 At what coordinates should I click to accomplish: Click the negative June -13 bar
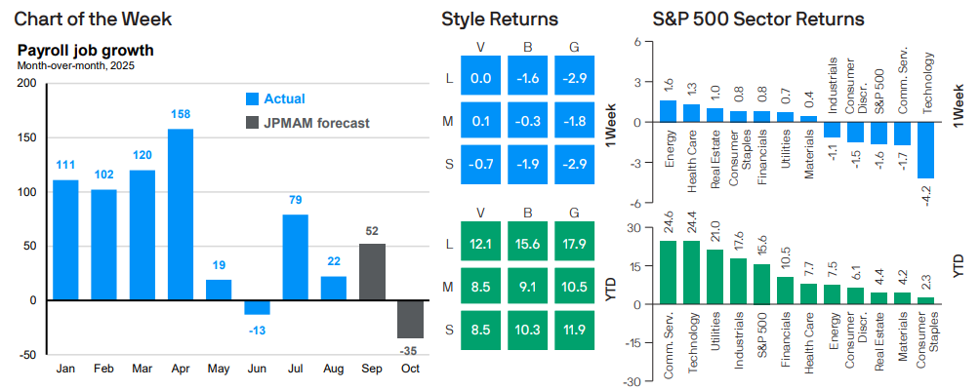tap(258, 307)
